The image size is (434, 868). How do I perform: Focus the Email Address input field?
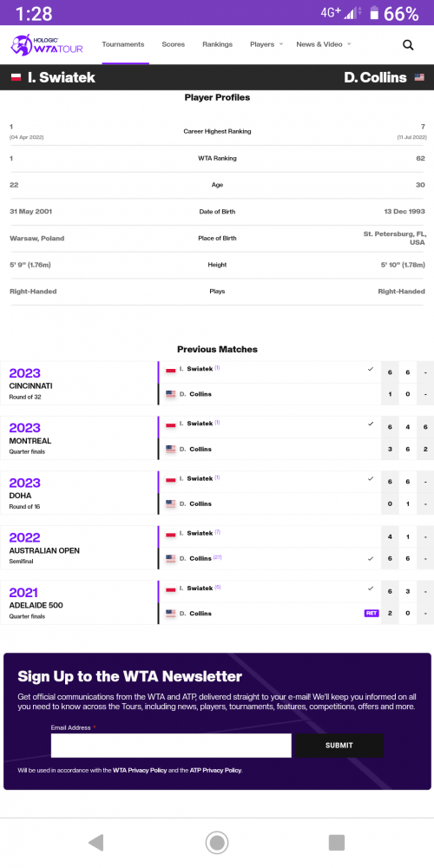(x=171, y=745)
